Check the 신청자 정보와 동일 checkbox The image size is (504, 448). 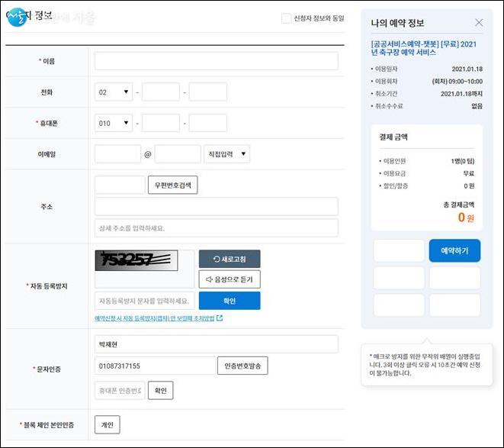[286, 18]
